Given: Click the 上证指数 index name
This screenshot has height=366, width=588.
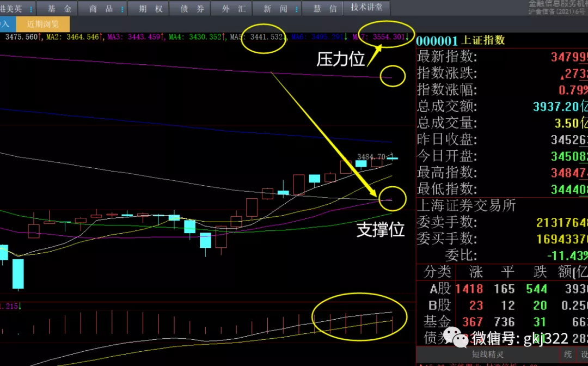Looking at the screenshot, I should pyautogui.click(x=483, y=40).
